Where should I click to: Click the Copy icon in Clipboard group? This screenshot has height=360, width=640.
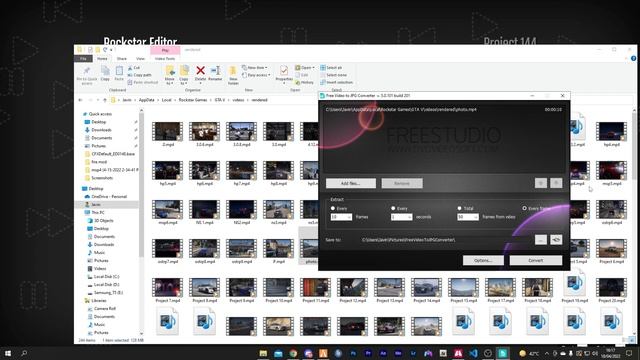click(105, 71)
